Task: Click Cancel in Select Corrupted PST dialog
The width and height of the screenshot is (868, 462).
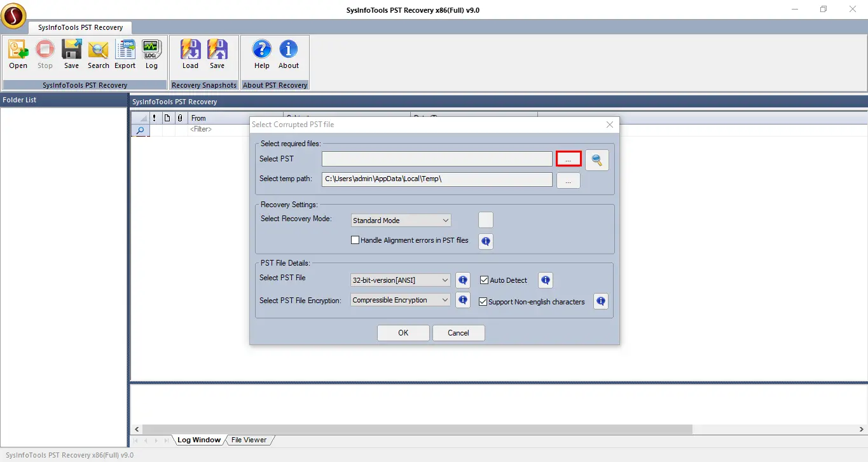Action: pos(458,333)
